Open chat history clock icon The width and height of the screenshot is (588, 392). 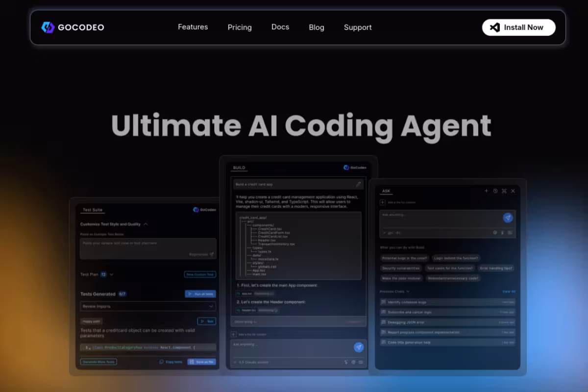coord(495,191)
